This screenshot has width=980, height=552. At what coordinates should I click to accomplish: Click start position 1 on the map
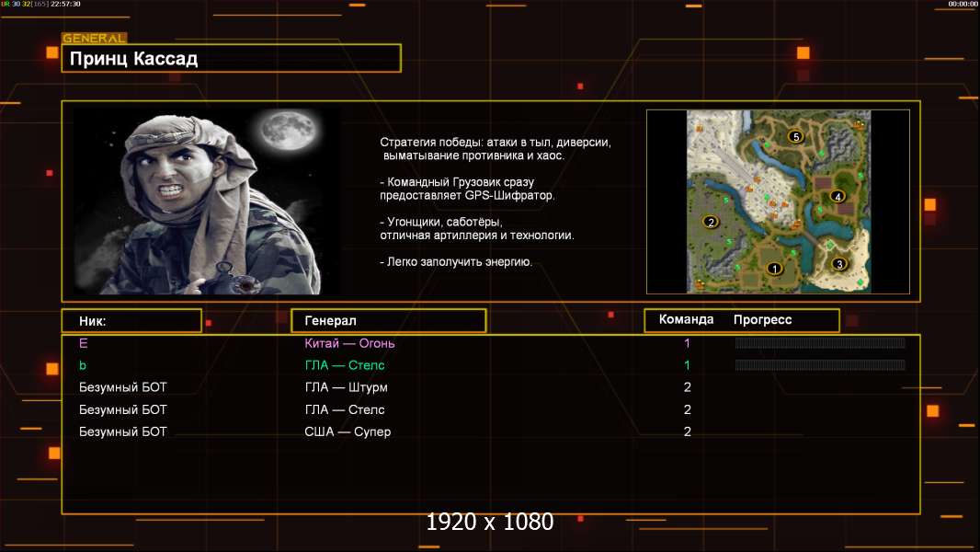pyautogui.click(x=774, y=269)
